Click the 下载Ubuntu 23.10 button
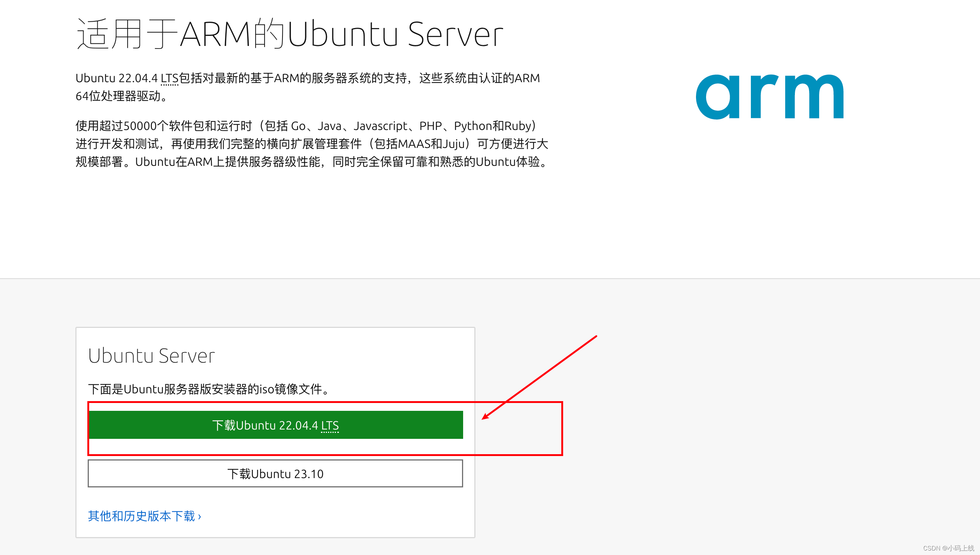Image resolution: width=980 pixels, height=555 pixels. pos(275,474)
